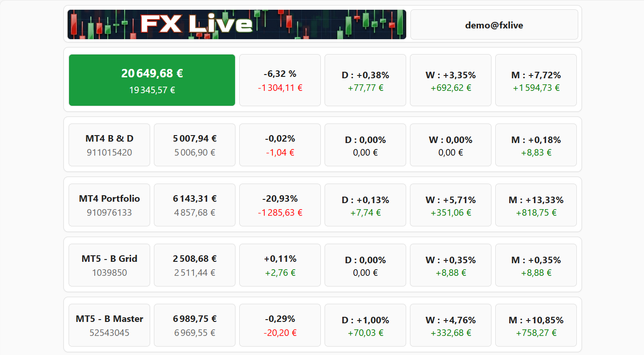The height and width of the screenshot is (355, 644).
Task: Open MT4 Portfolio weekly stats showing +351,06 €
Action: [x=450, y=205]
